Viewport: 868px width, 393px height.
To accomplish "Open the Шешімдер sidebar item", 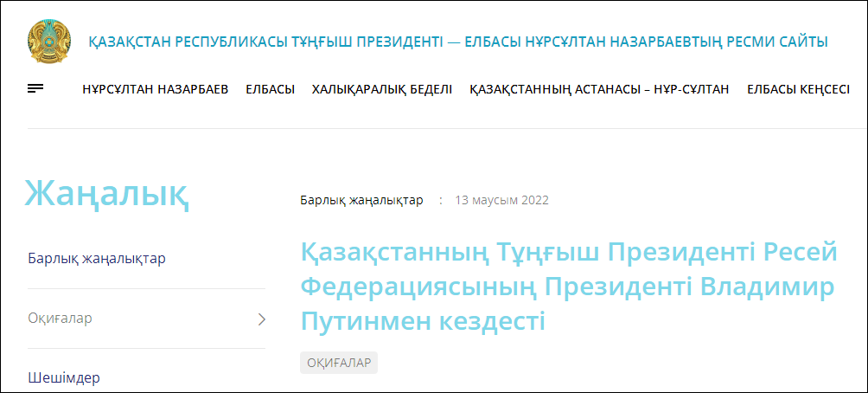I will 64,378.
